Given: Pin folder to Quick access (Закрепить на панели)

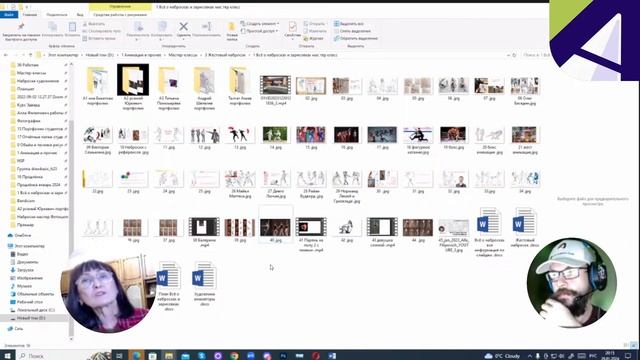Looking at the screenshot, I should click(21, 31).
